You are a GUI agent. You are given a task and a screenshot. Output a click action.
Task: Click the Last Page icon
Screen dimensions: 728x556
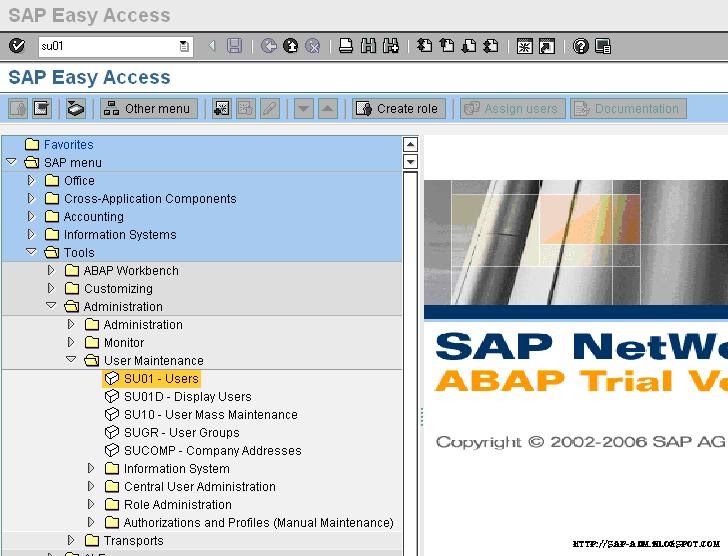point(491,46)
